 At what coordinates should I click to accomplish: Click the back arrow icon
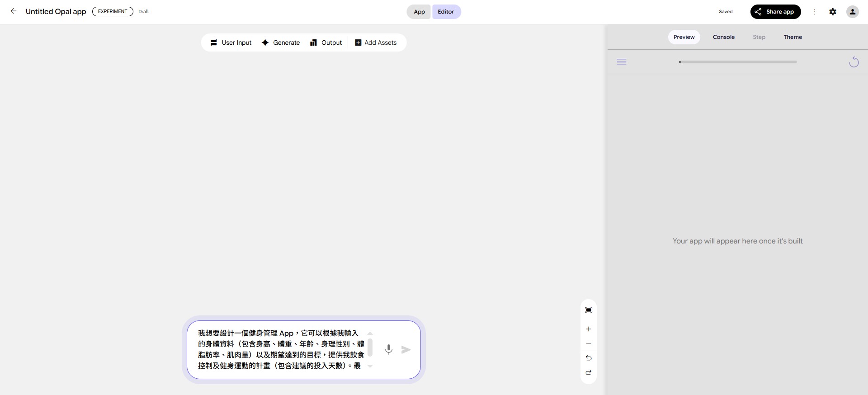[14, 11]
